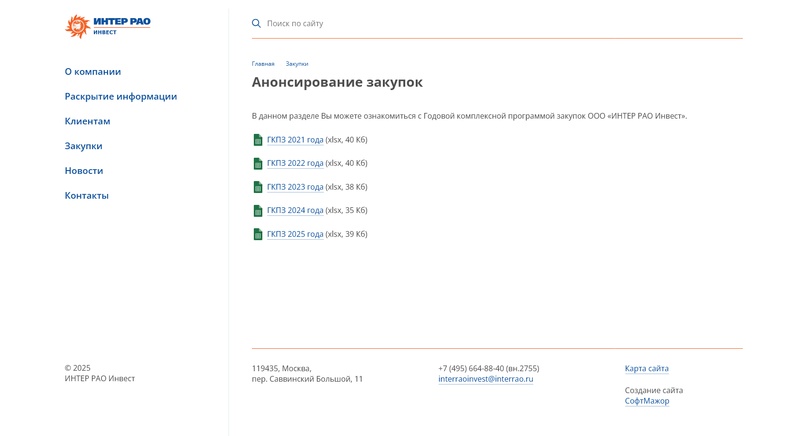This screenshot has height=436, width=800.
Task: Click the Анонсирование закупок heading
Action: pos(337,83)
